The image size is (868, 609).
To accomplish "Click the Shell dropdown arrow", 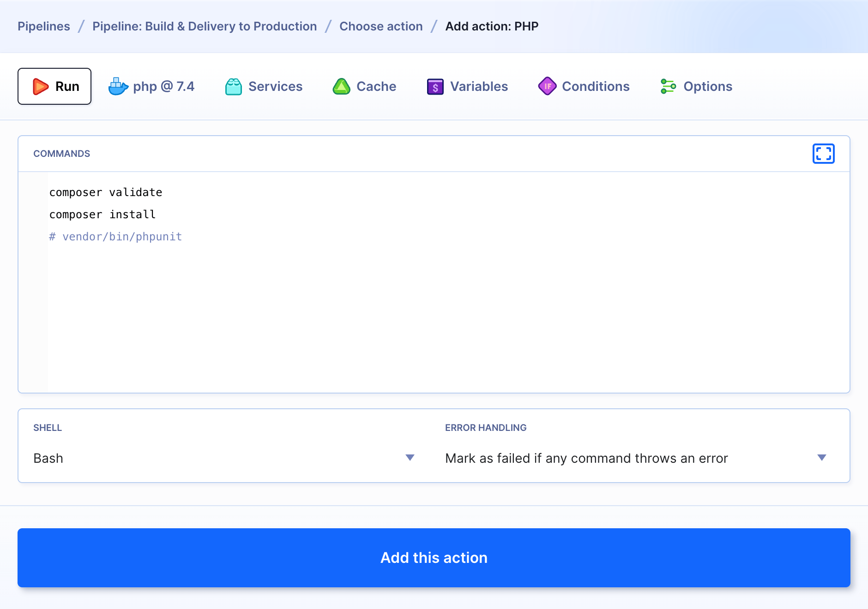I will tap(410, 458).
